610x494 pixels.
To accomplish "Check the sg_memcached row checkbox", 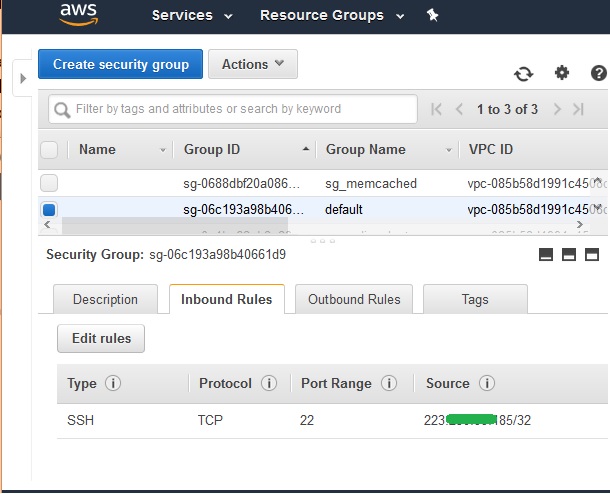I will pyautogui.click(x=49, y=183).
